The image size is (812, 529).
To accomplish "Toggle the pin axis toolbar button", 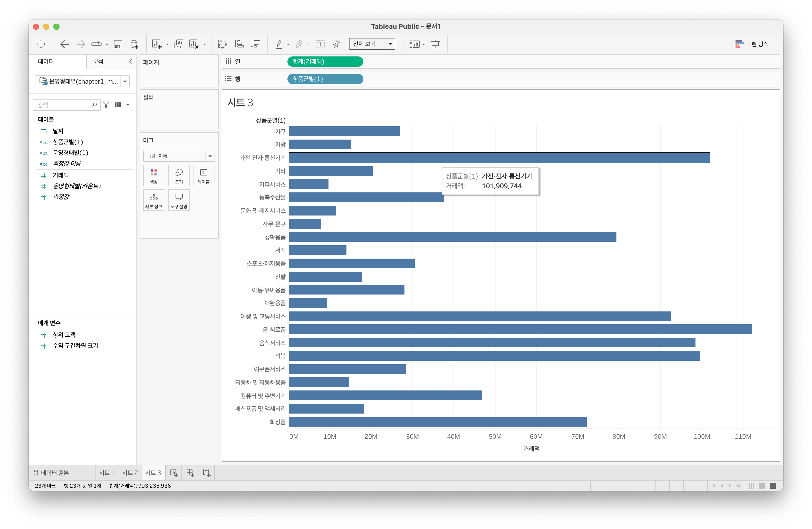I will [336, 44].
